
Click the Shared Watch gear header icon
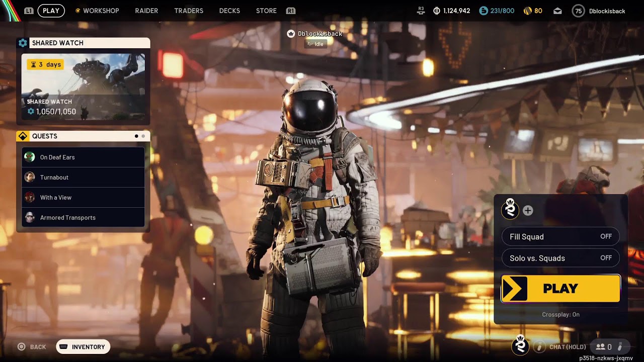[23, 43]
